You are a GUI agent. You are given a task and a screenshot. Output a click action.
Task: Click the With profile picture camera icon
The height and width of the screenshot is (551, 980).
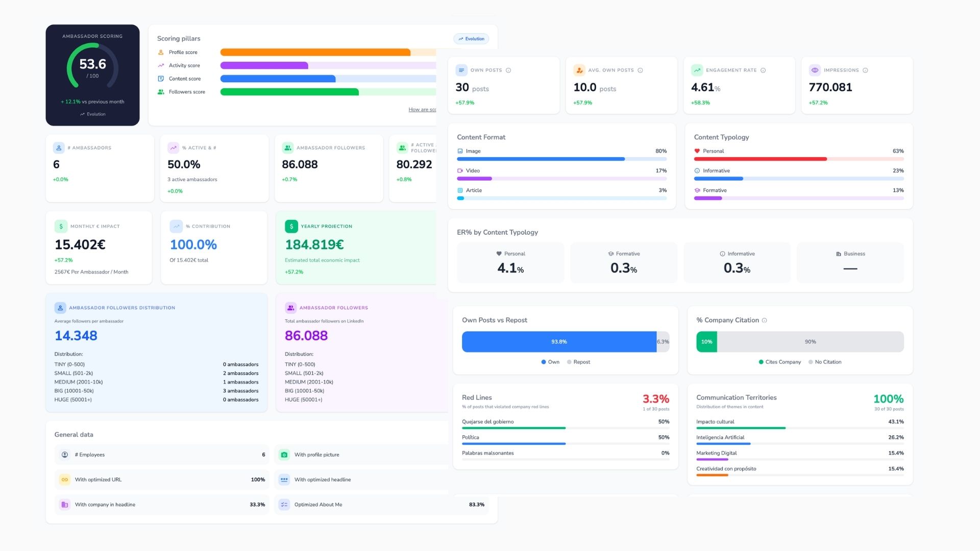click(284, 455)
